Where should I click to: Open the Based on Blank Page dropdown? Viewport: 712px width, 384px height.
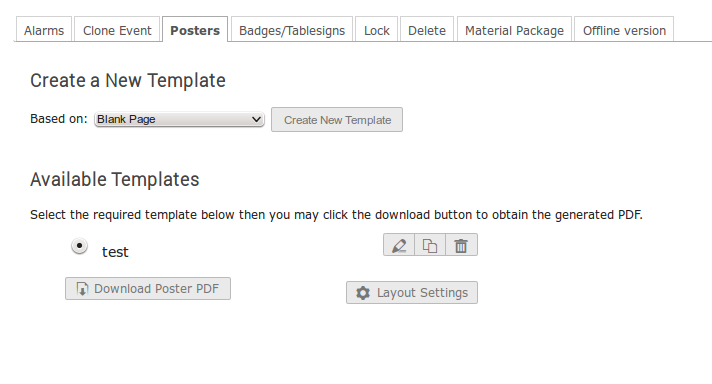[x=179, y=119]
